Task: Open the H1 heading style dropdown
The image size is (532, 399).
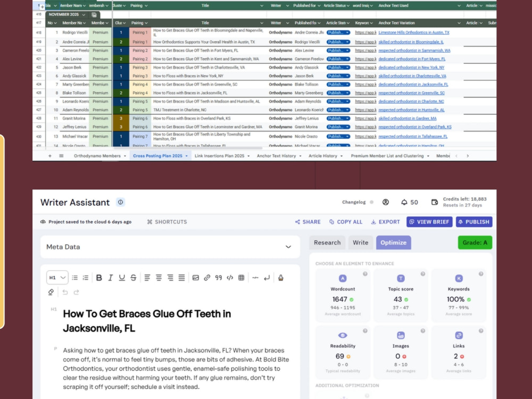Action: [57, 278]
